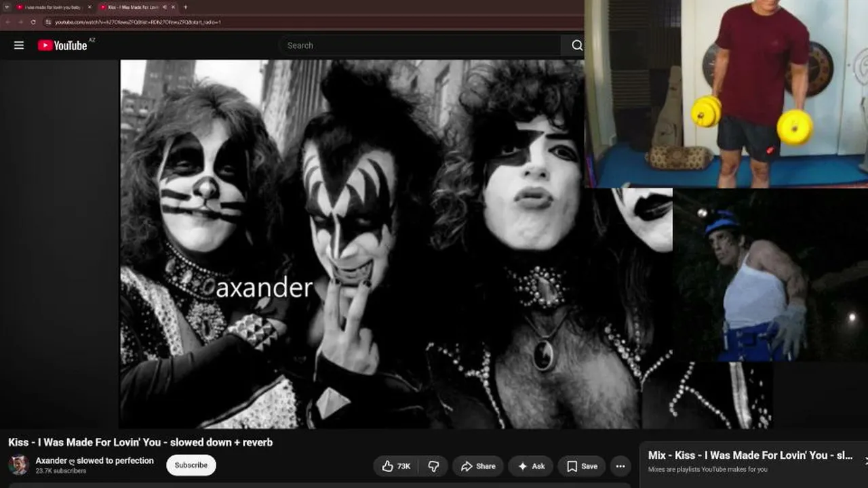Open the browser tab search dropdown
The width and height of the screenshot is (868, 488).
click(x=6, y=7)
